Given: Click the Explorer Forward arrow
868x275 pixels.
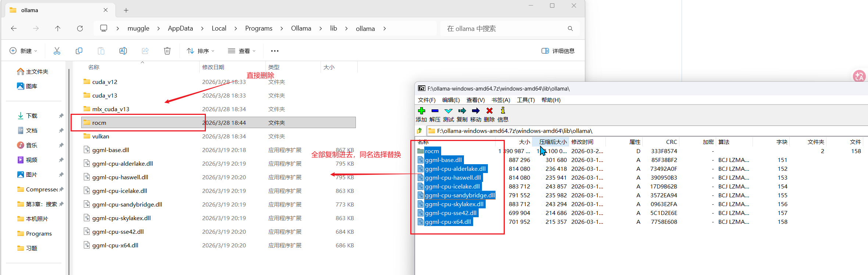Looking at the screenshot, I should [36, 28].
